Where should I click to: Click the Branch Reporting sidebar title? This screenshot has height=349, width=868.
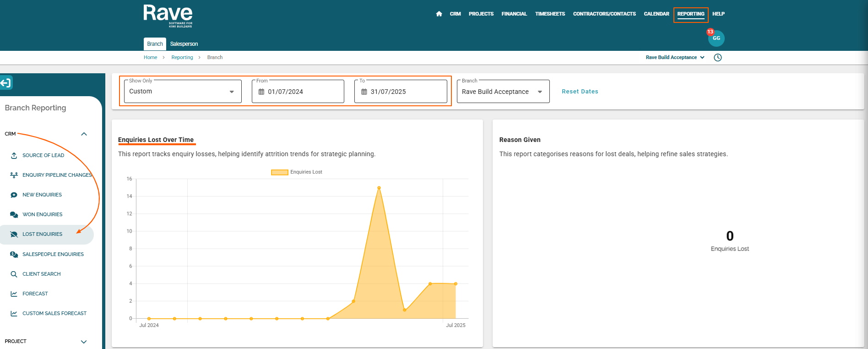[35, 108]
